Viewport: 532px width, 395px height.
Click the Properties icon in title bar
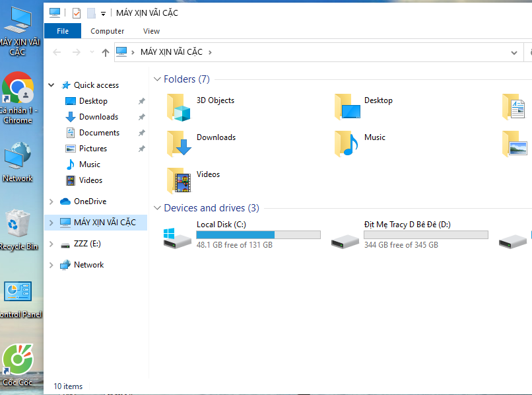[77, 13]
